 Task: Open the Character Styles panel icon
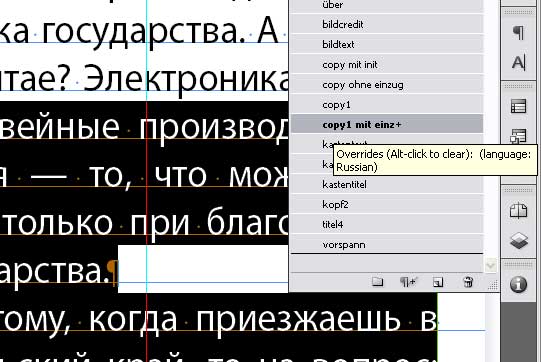tap(518, 62)
